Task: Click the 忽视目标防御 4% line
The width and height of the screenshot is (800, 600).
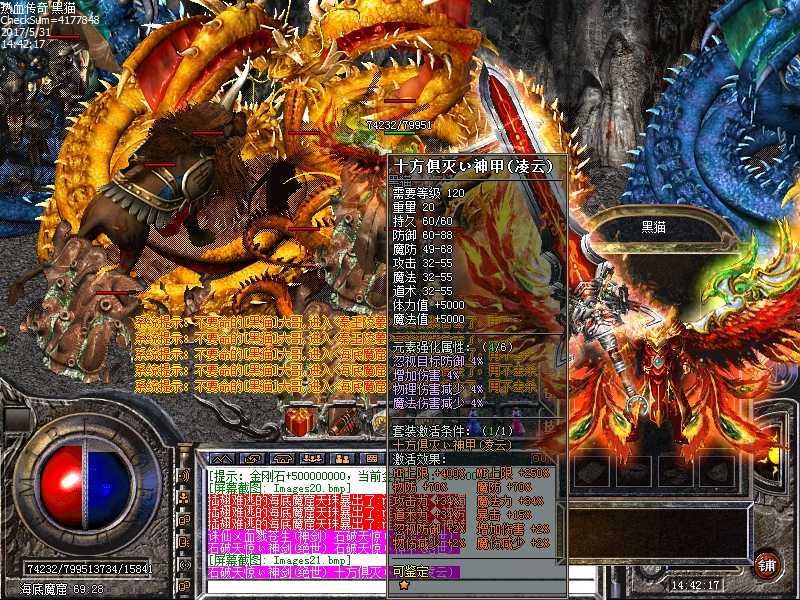Action: [x=438, y=361]
